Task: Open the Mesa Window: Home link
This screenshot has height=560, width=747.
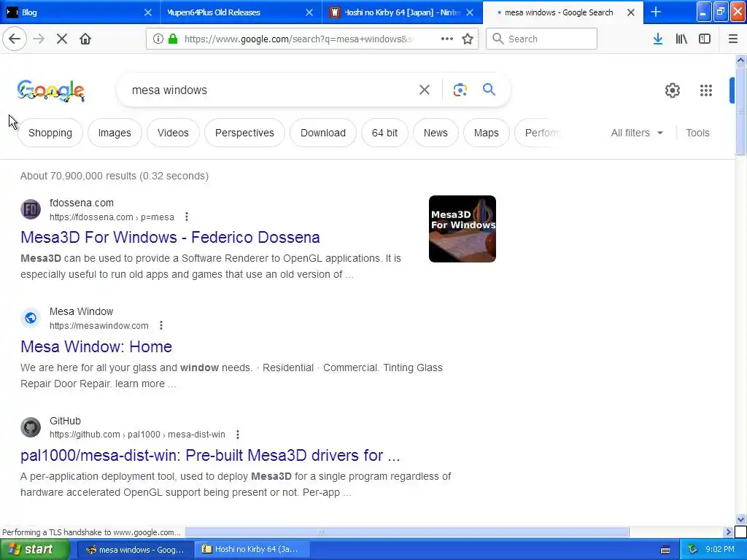Action: click(x=96, y=346)
